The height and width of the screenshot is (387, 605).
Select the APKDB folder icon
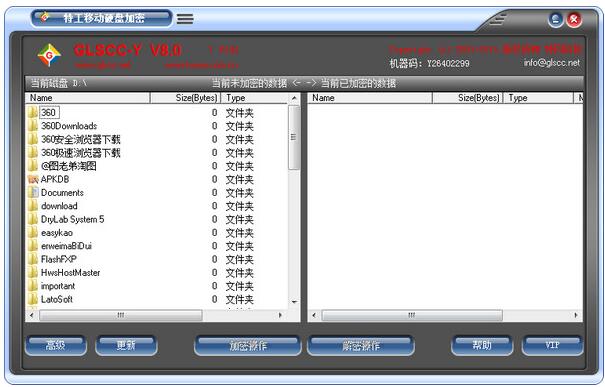(x=33, y=179)
